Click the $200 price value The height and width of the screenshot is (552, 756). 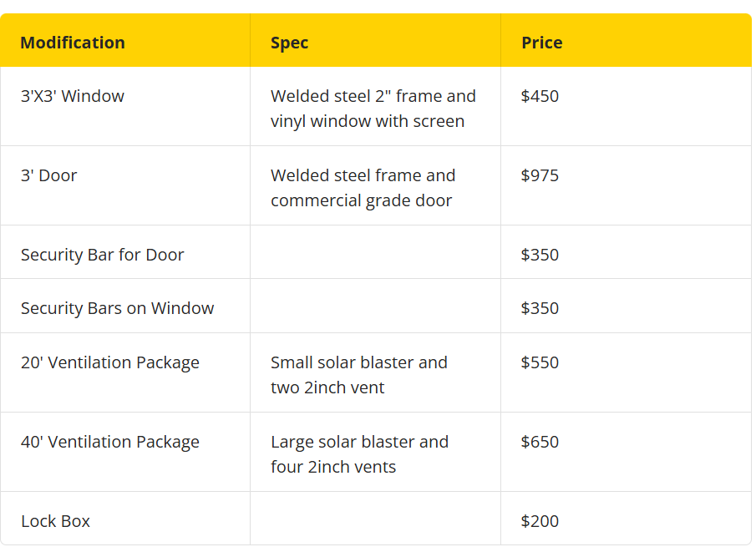(540, 521)
